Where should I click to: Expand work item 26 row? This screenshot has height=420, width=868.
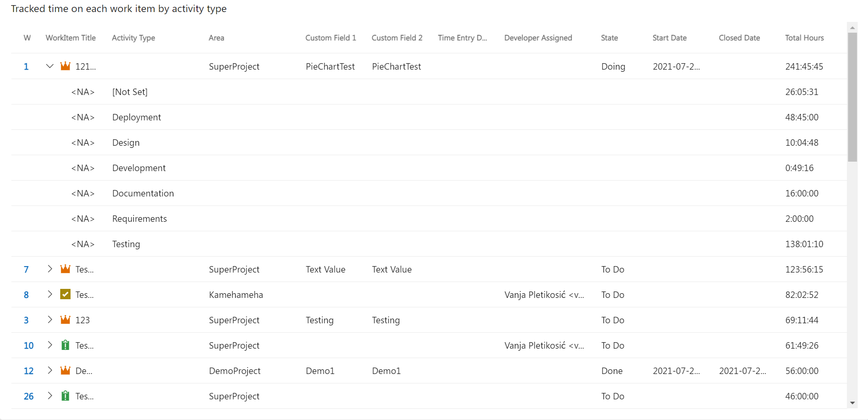(x=50, y=396)
